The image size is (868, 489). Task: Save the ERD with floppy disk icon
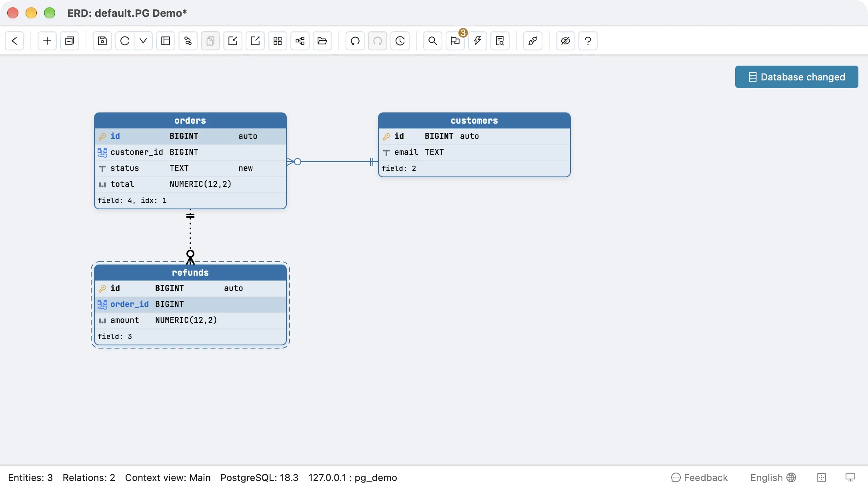[x=102, y=41]
